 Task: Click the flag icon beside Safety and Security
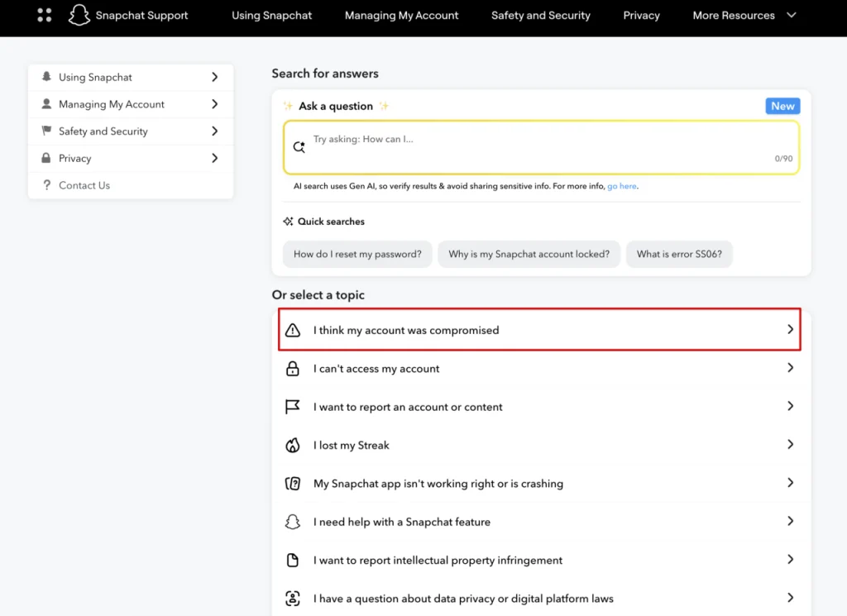point(46,131)
